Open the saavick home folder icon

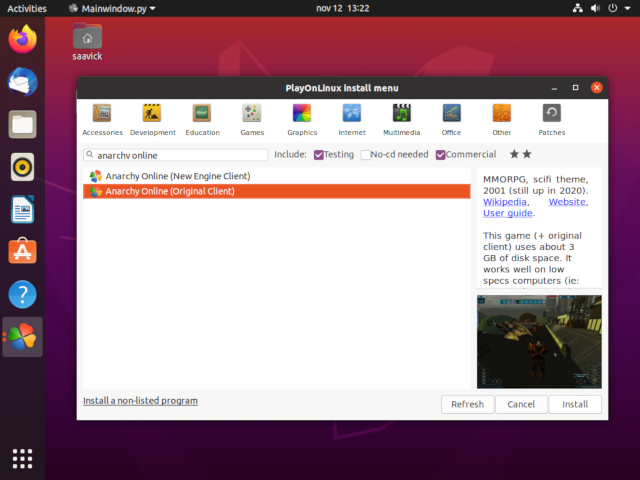[87, 42]
